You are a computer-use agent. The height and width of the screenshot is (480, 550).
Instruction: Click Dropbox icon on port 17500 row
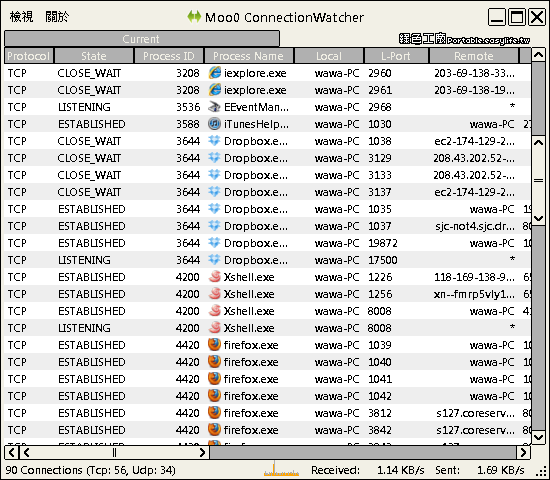(x=214, y=260)
